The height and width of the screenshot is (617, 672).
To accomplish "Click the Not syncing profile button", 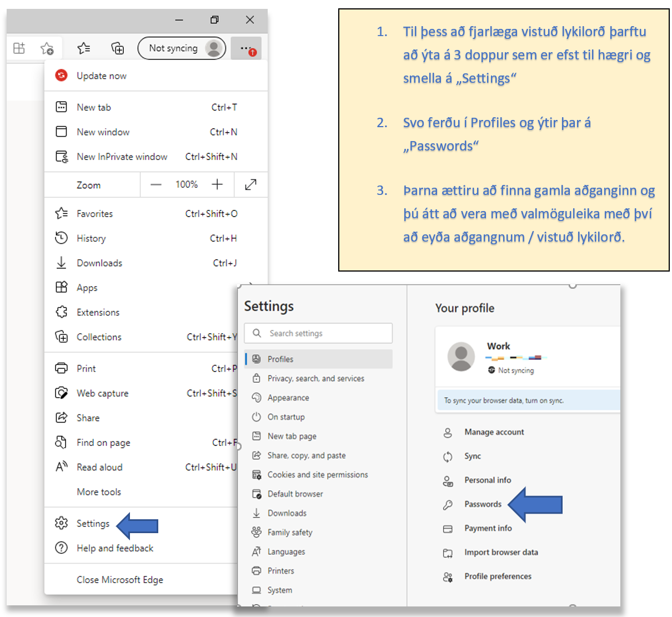I will 182,48.
